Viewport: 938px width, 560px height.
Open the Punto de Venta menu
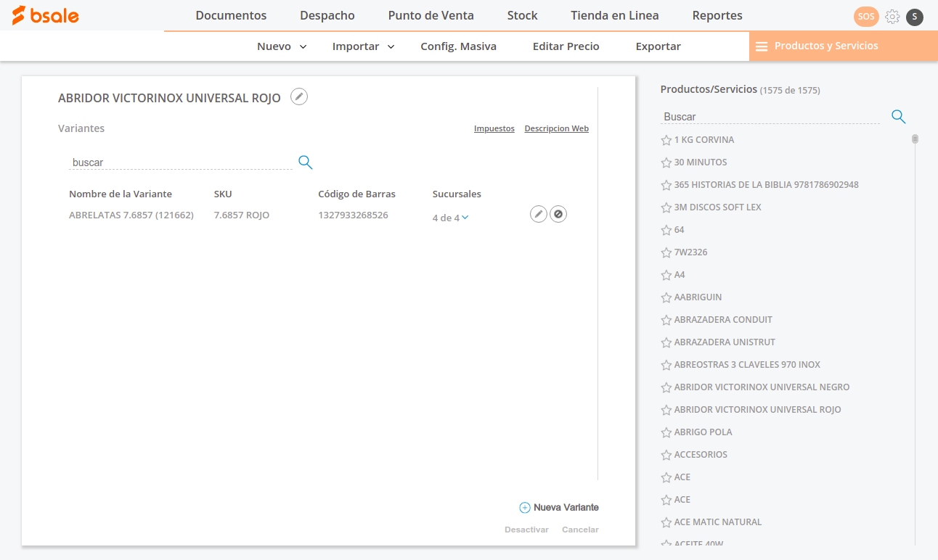pos(431,15)
